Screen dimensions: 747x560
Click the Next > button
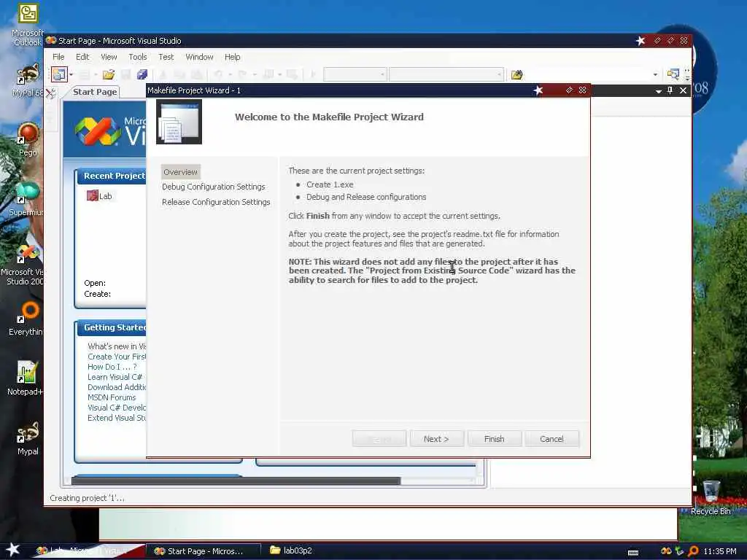(x=436, y=438)
